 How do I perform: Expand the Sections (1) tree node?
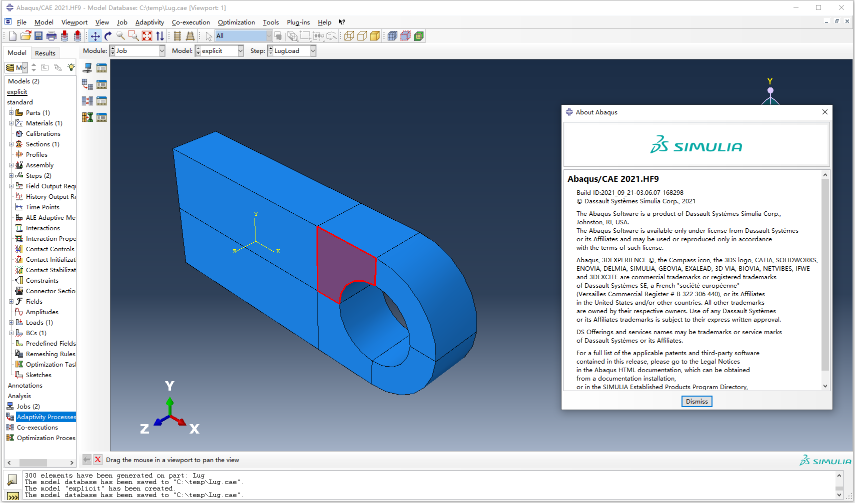11,144
